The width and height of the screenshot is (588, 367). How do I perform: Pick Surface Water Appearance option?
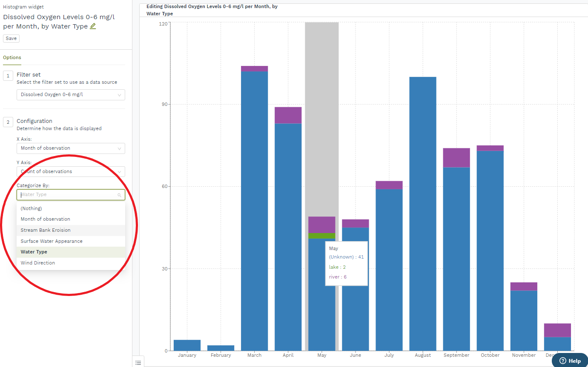coord(52,241)
